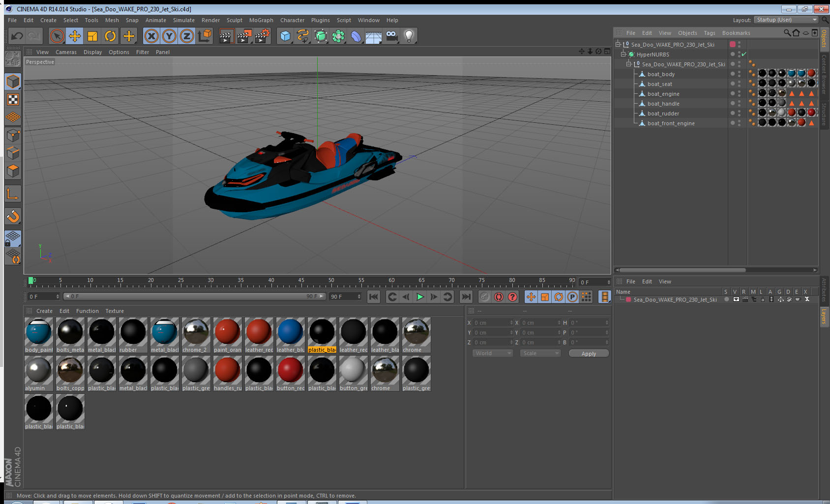The height and width of the screenshot is (504, 830).
Task: Add a camera object icon
Action: click(x=392, y=36)
